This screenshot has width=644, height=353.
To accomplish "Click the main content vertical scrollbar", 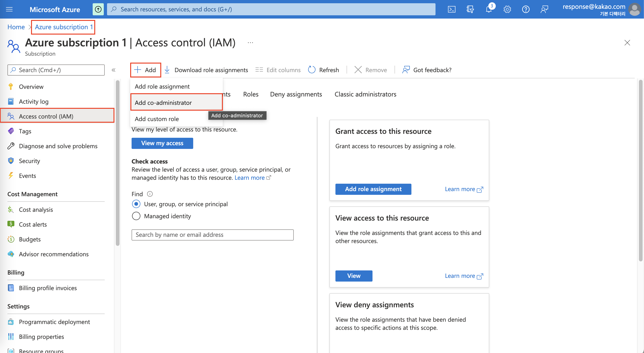I will [641, 170].
